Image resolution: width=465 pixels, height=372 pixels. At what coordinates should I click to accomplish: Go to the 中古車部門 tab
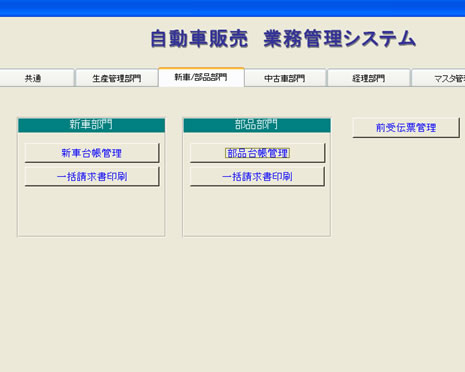pyautogui.click(x=285, y=78)
